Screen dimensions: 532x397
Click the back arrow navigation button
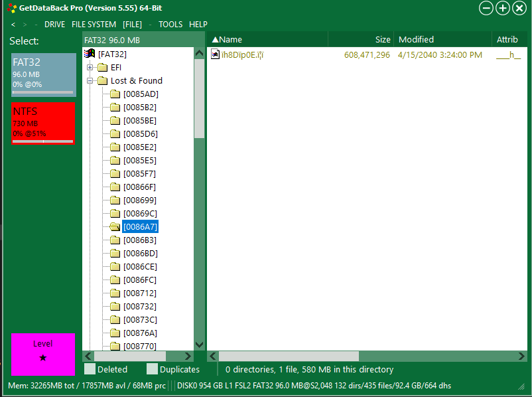[13, 25]
